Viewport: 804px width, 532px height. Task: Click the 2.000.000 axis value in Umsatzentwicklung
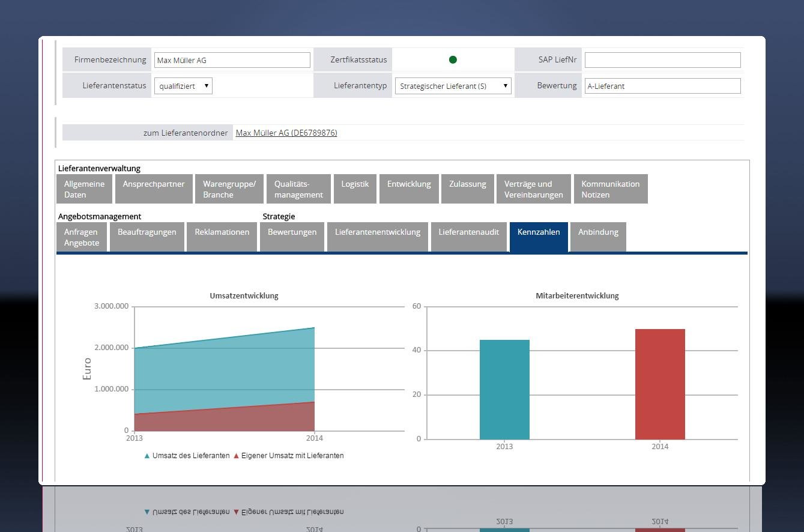tap(111, 348)
